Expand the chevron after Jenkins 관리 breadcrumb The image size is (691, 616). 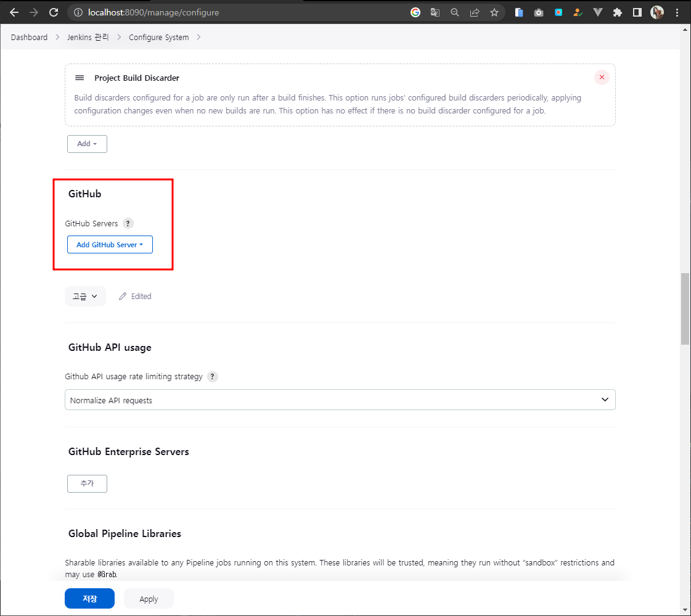119,37
